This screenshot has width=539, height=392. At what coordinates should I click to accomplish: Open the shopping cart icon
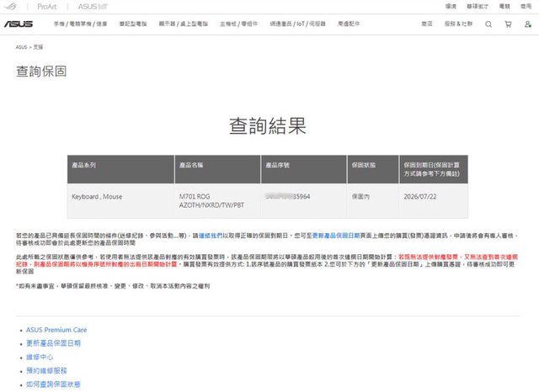pyautogui.click(x=507, y=24)
